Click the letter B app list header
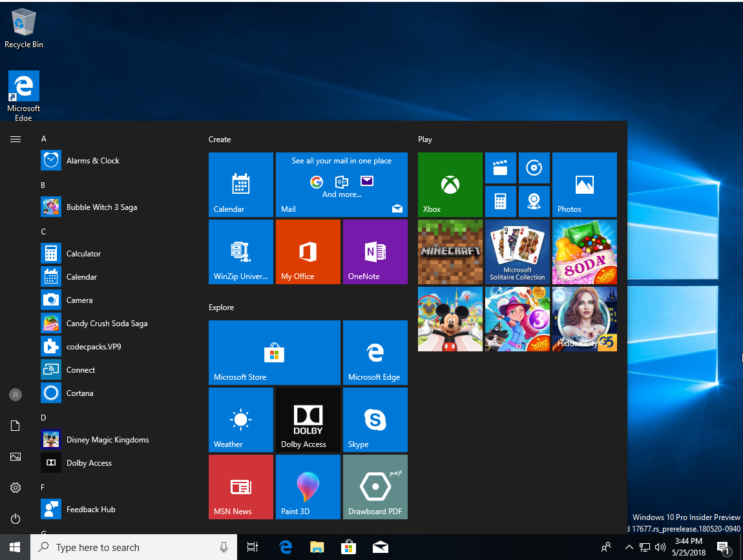 point(43,185)
